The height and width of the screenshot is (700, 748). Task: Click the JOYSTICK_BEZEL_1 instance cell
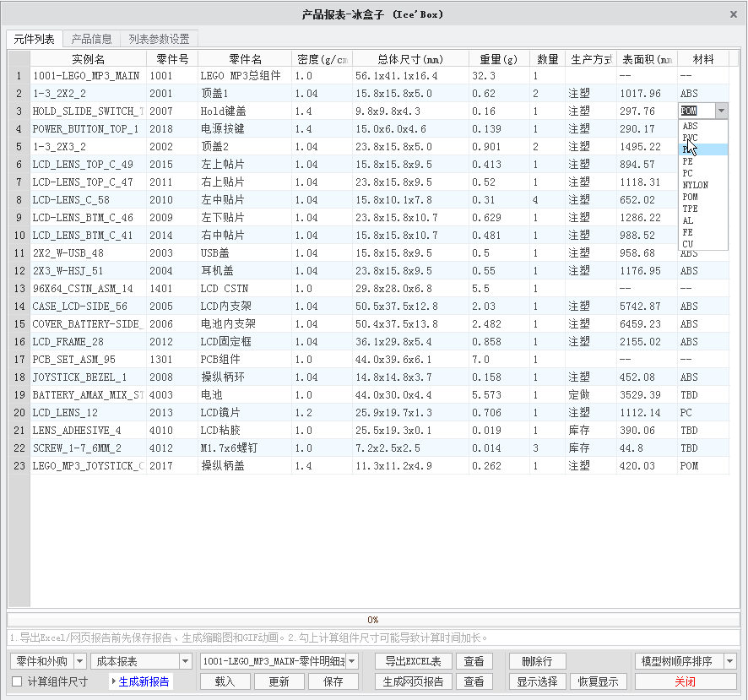click(x=89, y=377)
